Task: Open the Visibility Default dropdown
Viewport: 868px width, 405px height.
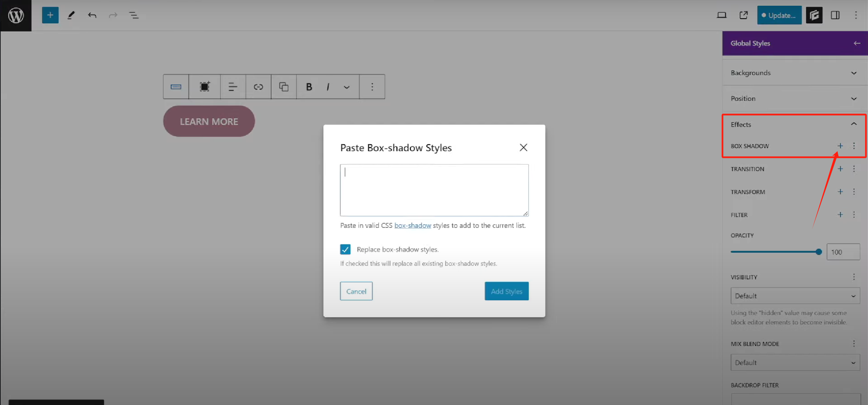Action: point(795,296)
